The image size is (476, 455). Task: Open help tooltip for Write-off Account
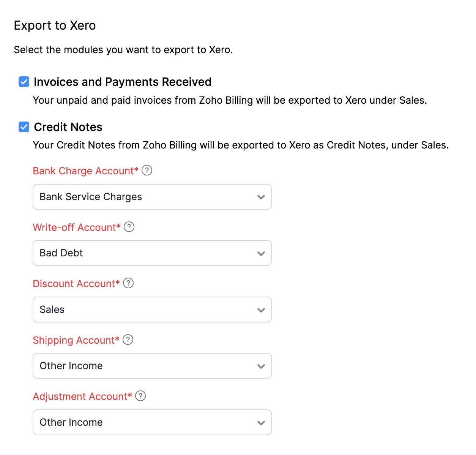[129, 227]
